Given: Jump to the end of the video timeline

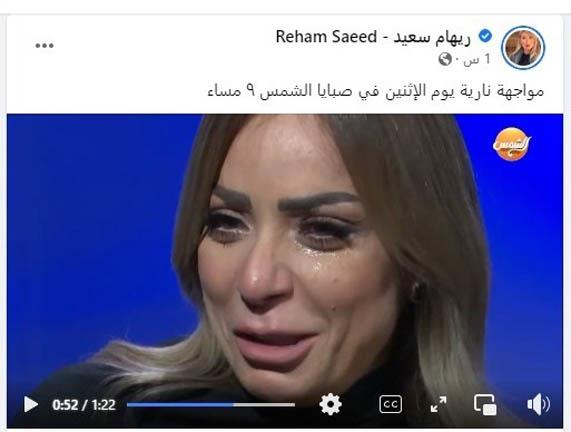Looking at the screenshot, I should click(294, 405).
